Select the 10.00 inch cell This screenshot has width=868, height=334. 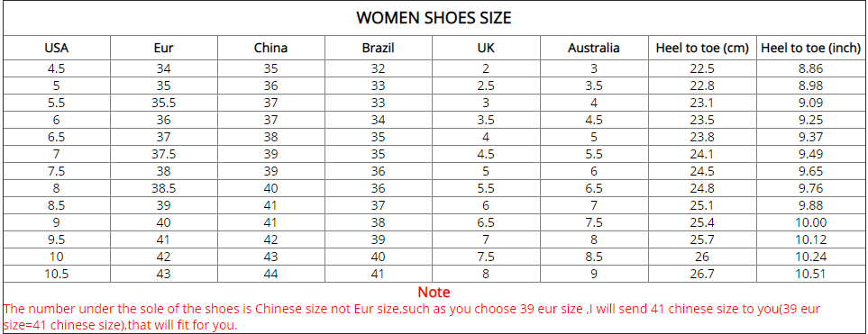tap(811, 222)
